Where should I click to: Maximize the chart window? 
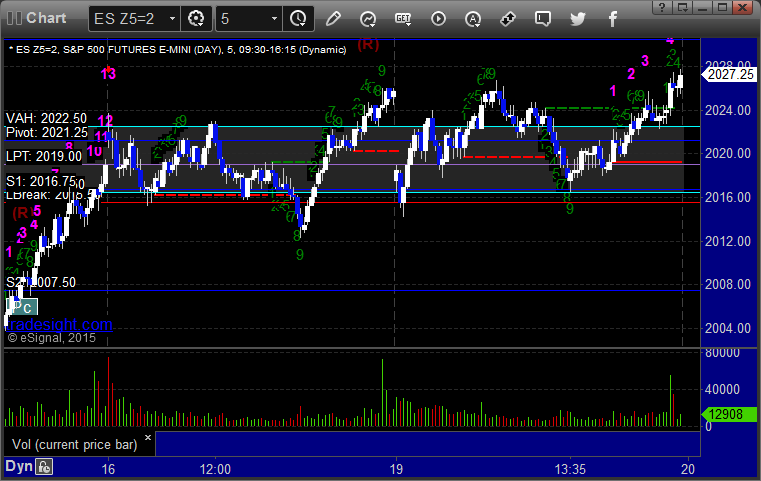(722, 7)
